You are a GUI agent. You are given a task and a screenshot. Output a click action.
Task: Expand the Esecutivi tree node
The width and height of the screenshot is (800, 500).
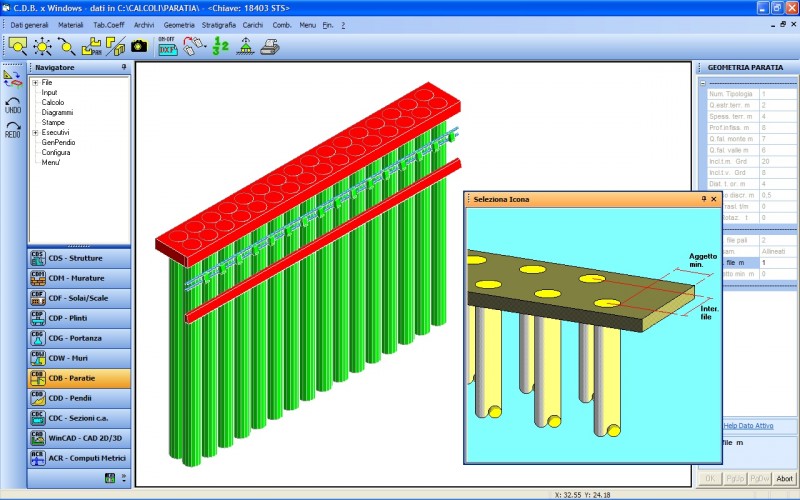[35, 132]
